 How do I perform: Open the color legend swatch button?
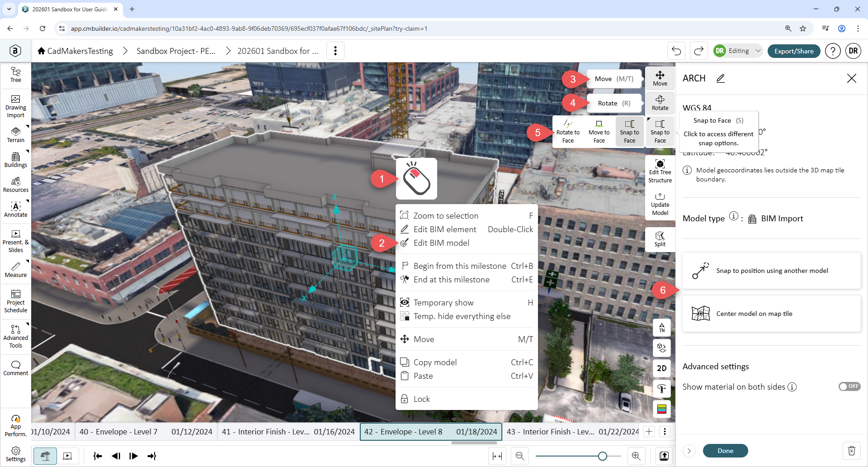pos(662,409)
